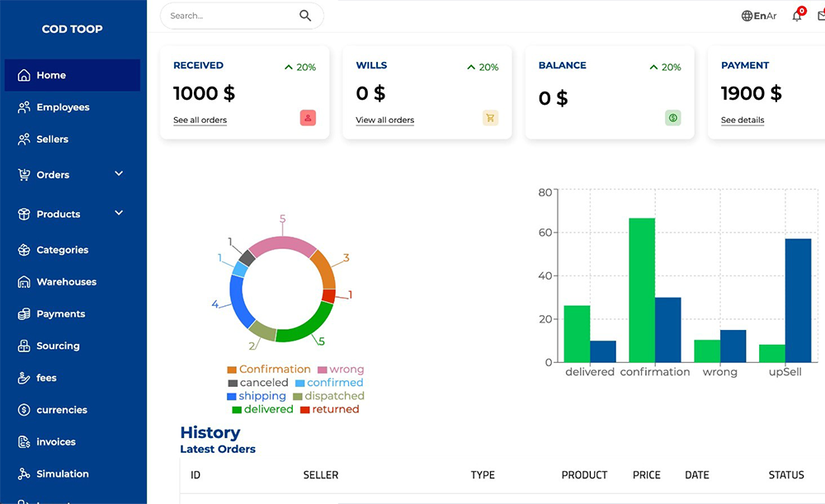Click the green dollar icon in Balance card
Screen dimensions: 825x504
pos(673,118)
